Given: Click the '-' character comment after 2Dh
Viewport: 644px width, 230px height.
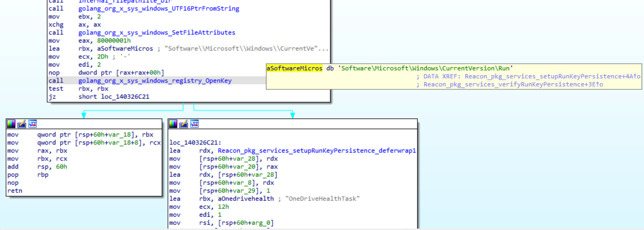Looking at the screenshot, I should point(125,56).
